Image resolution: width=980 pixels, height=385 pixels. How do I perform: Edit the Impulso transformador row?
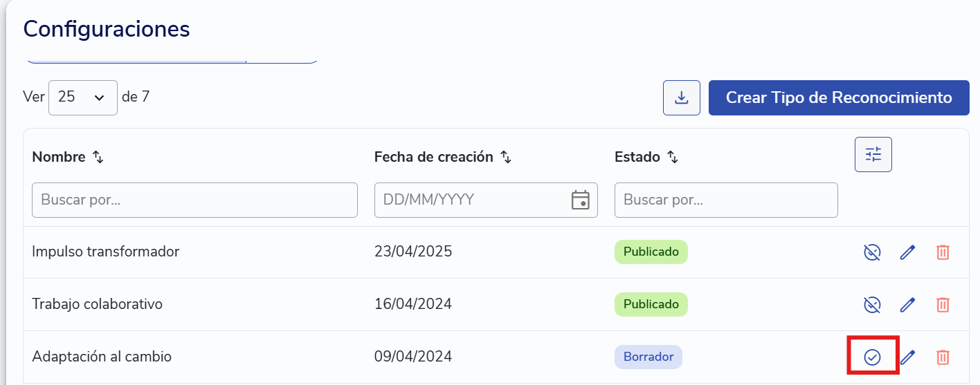907,252
